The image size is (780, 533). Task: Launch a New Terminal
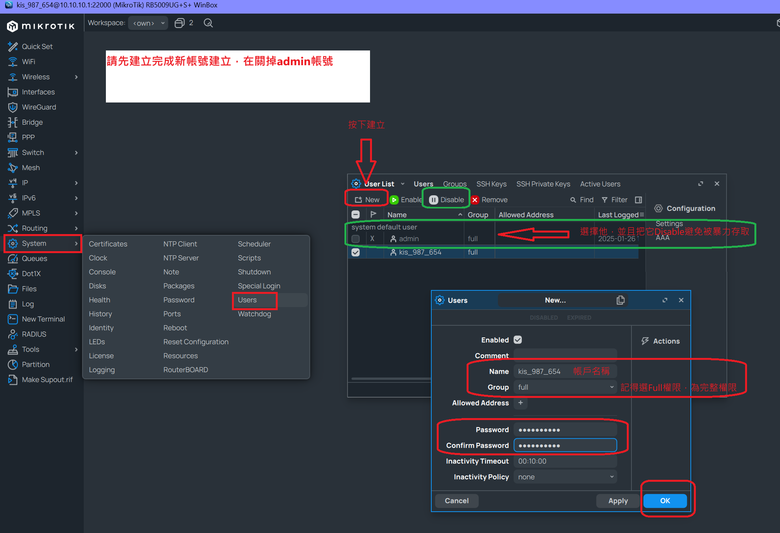point(36,319)
